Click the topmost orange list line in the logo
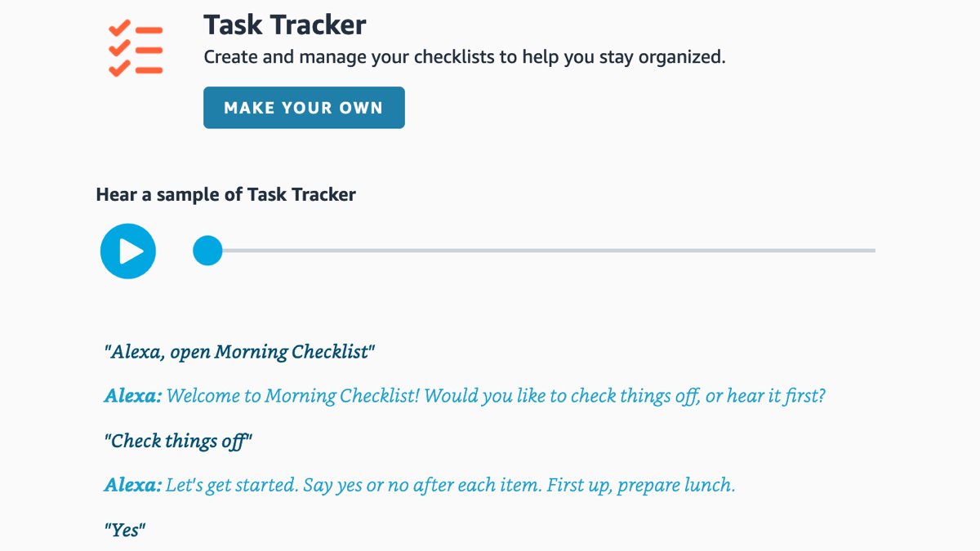980x551 pixels. (149, 30)
